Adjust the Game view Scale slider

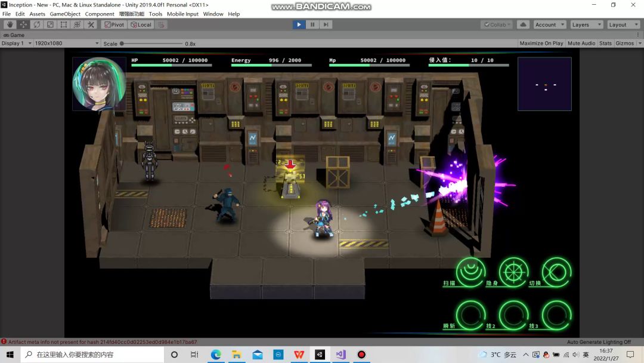[122, 44]
